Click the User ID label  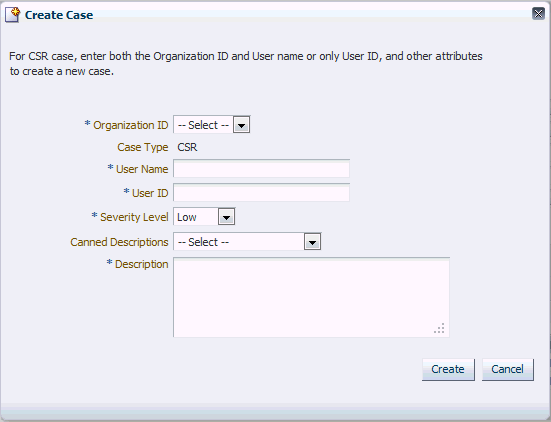150,193
